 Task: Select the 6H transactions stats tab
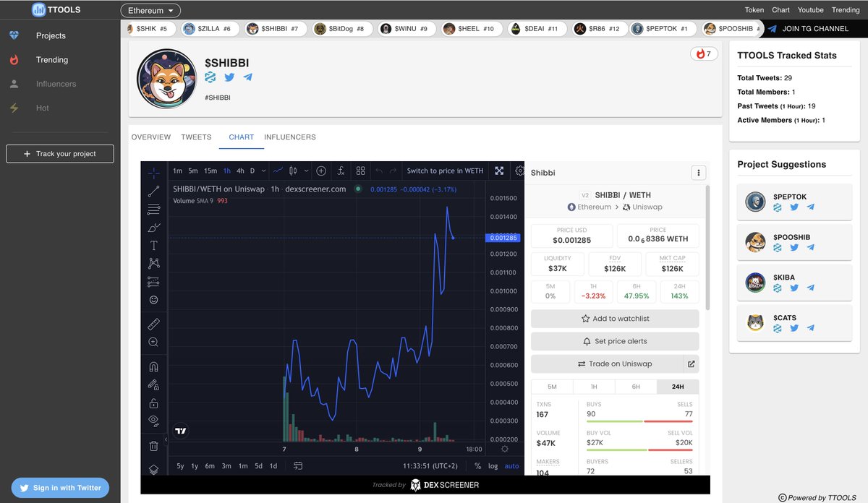tap(636, 387)
